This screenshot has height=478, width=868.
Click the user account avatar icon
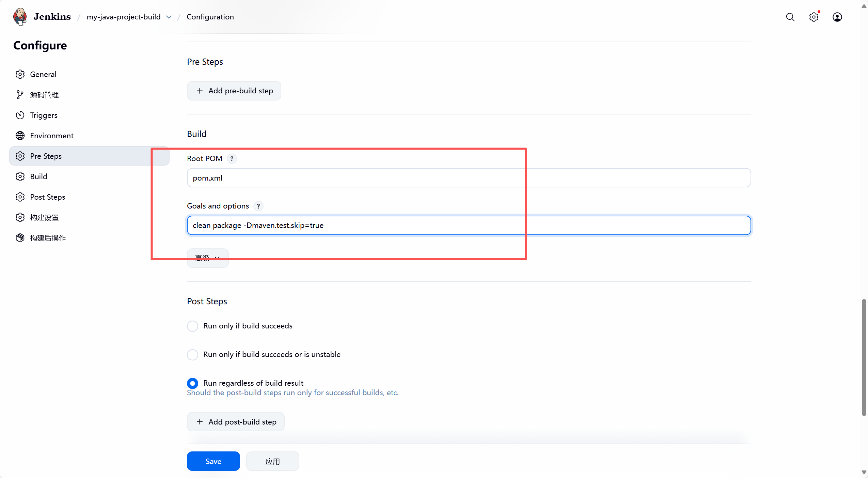[837, 17]
